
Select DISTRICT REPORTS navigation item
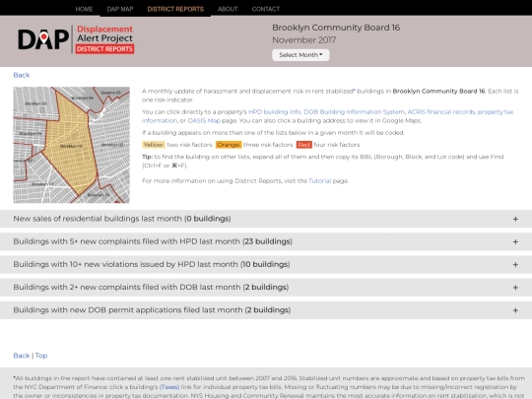click(x=175, y=9)
